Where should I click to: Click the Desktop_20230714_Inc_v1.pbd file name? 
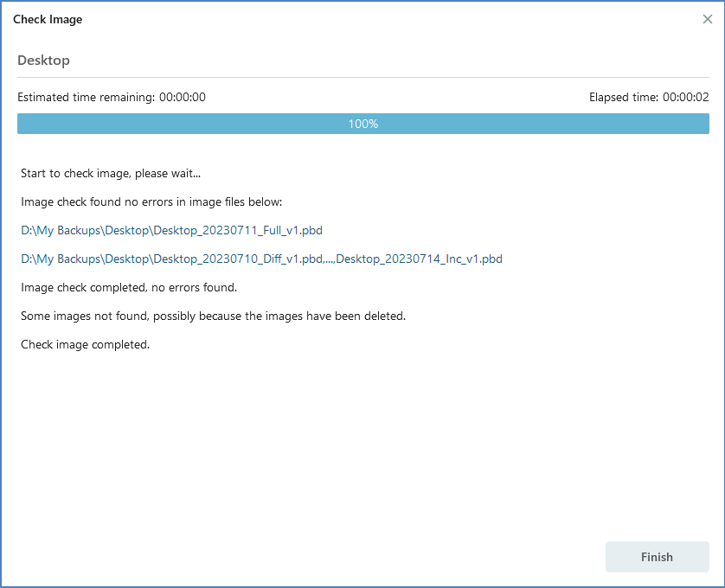[419, 259]
